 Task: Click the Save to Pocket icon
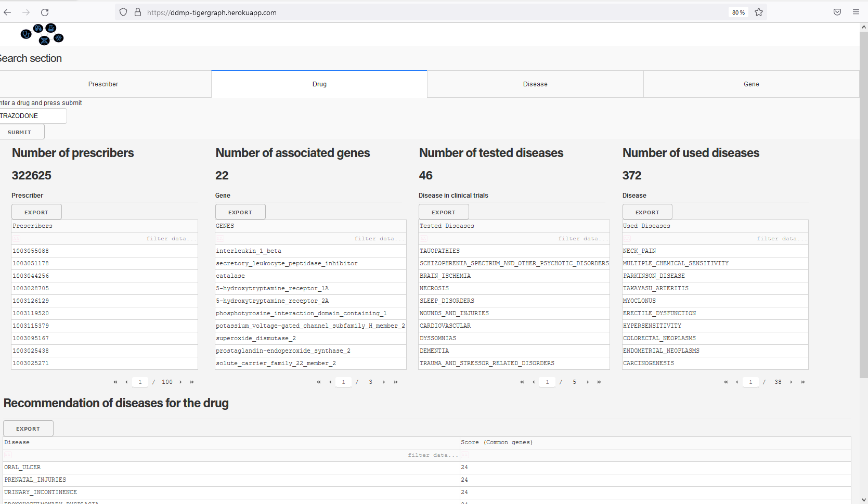pos(837,12)
